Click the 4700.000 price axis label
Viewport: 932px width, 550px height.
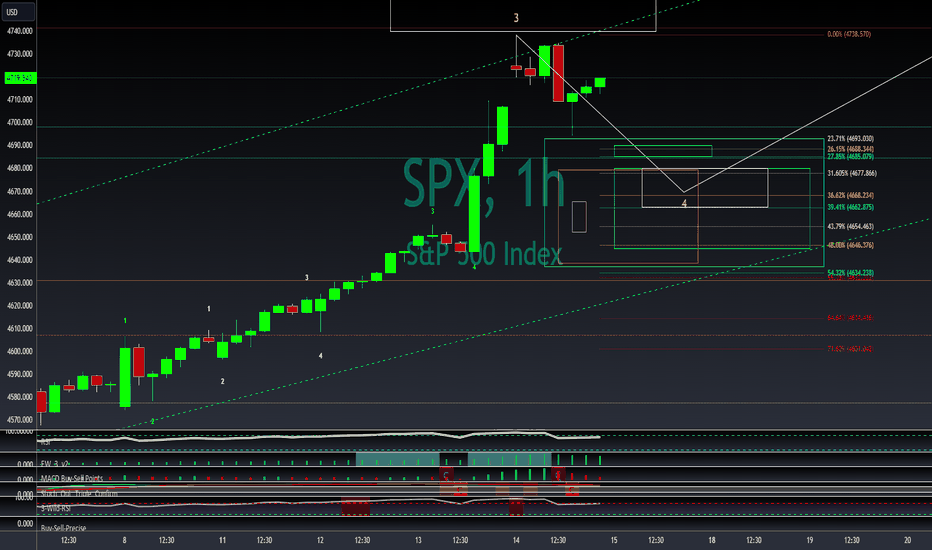[x=20, y=122]
